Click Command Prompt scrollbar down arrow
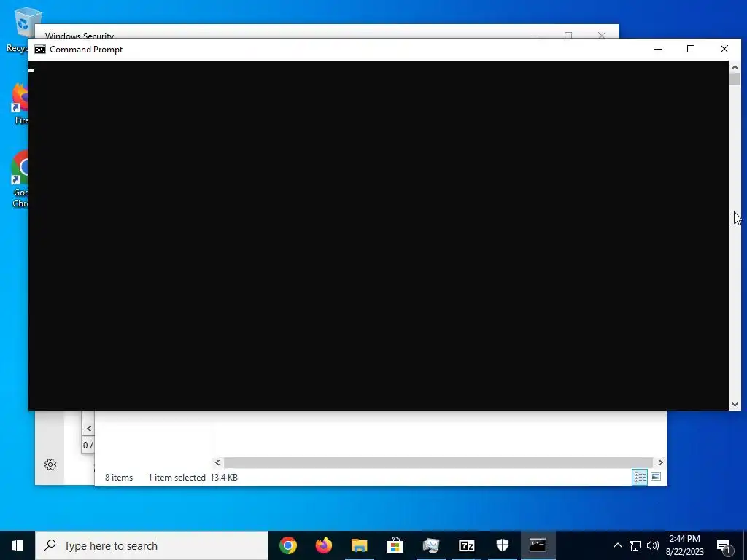The image size is (747, 560). click(x=735, y=405)
